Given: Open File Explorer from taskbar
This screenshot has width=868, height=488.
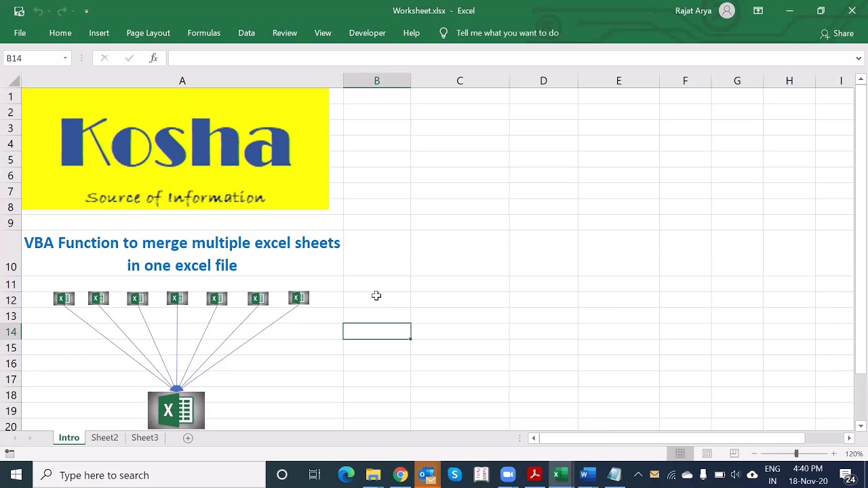Looking at the screenshot, I should (373, 475).
